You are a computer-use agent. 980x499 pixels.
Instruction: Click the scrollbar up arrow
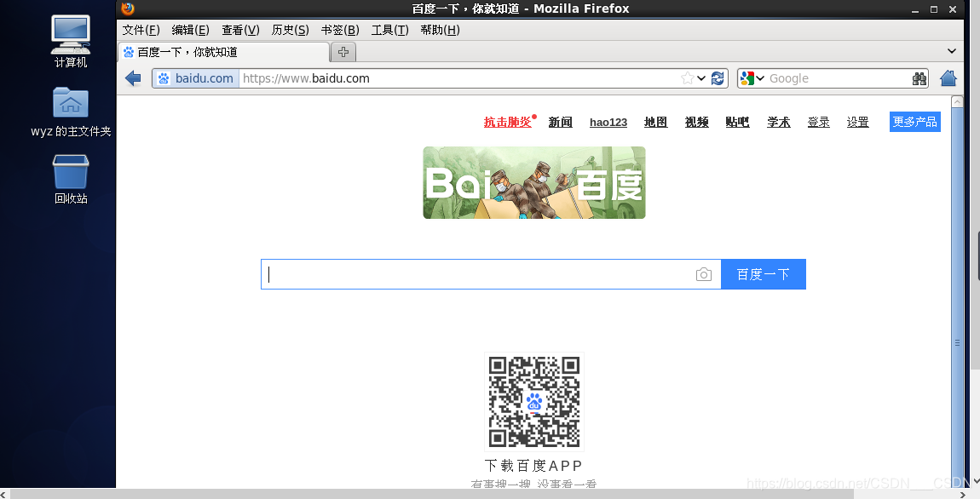(x=957, y=102)
